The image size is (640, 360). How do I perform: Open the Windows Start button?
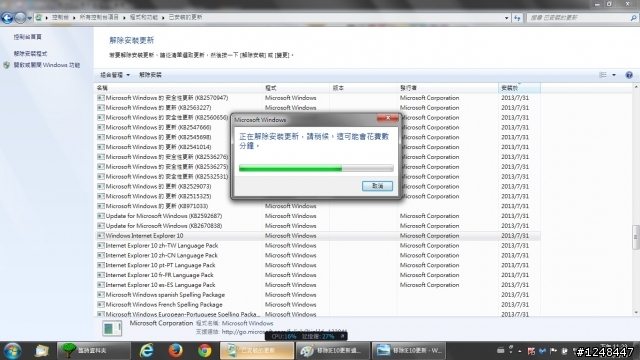click(x=13, y=351)
